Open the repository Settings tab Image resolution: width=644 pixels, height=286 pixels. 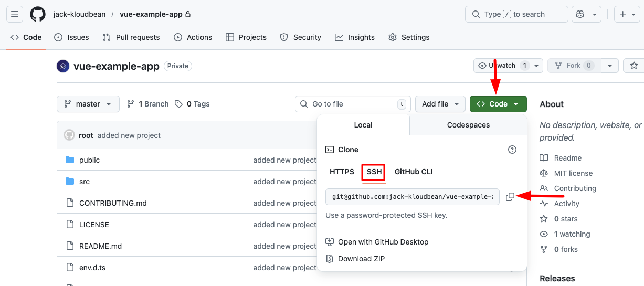click(409, 37)
